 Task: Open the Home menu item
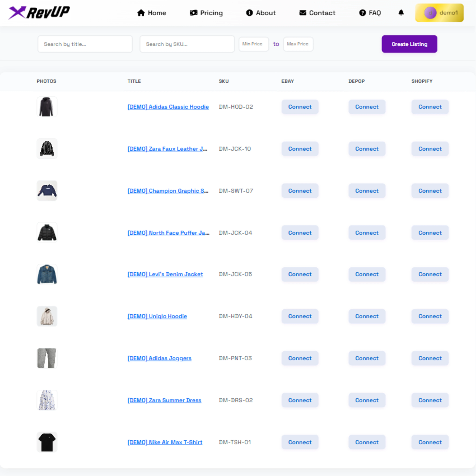pyautogui.click(x=152, y=13)
